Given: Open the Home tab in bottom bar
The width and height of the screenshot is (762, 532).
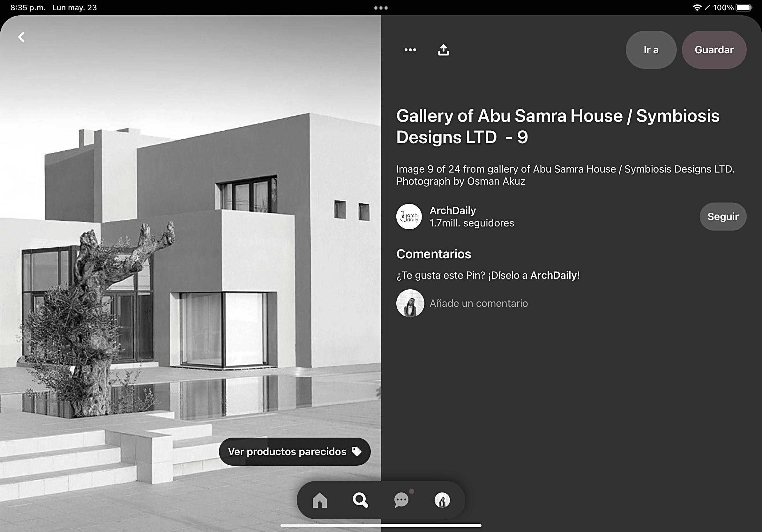Looking at the screenshot, I should pyautogui.click(x=320, y=500).
